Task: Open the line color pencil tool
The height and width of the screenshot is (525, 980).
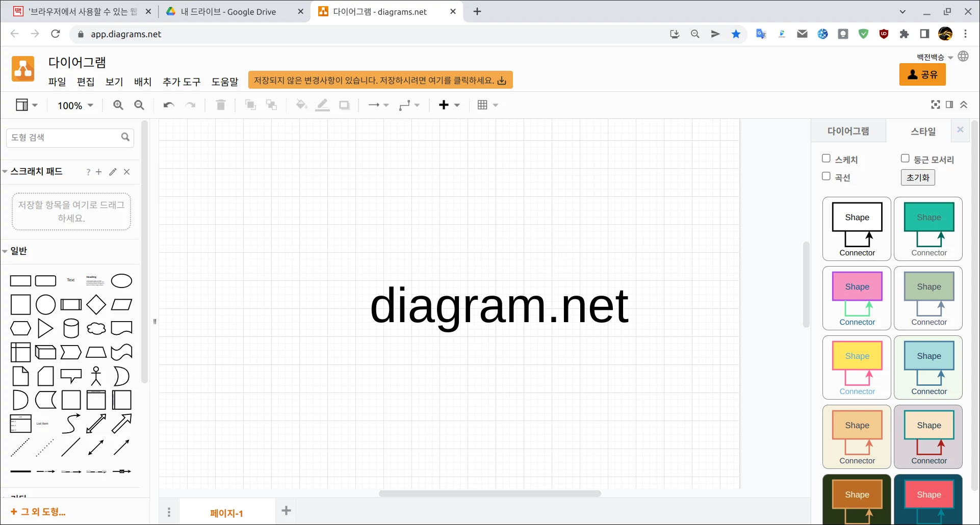Action: (322, 105)
